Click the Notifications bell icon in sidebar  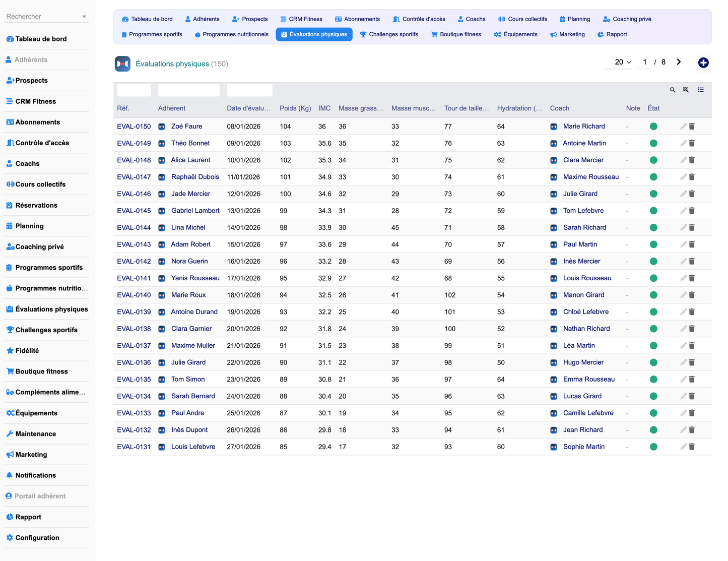(10, 475)
